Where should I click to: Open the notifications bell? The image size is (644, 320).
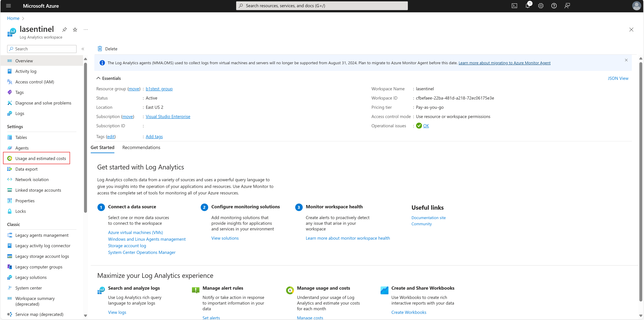528,6
